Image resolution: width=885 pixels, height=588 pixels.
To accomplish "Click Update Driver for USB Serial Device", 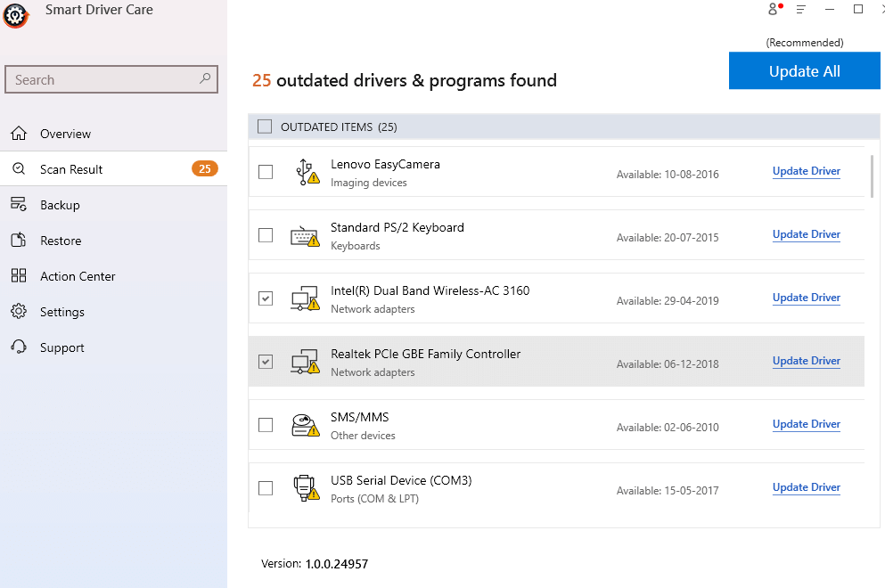I will coord(806,487).
